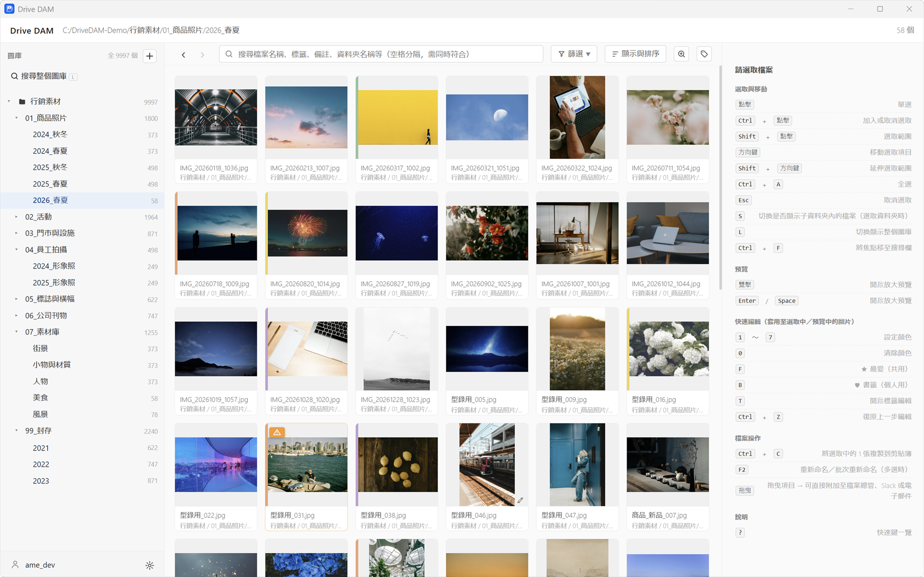This screenshot has width=924, height=577.
Task: Select the tea set photo 商品_新品_007.jpg
Action: (x=668, y=464)
